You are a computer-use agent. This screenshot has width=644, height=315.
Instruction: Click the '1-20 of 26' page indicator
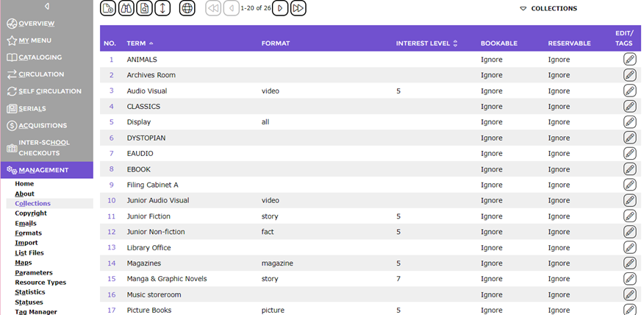click(255, 8)
